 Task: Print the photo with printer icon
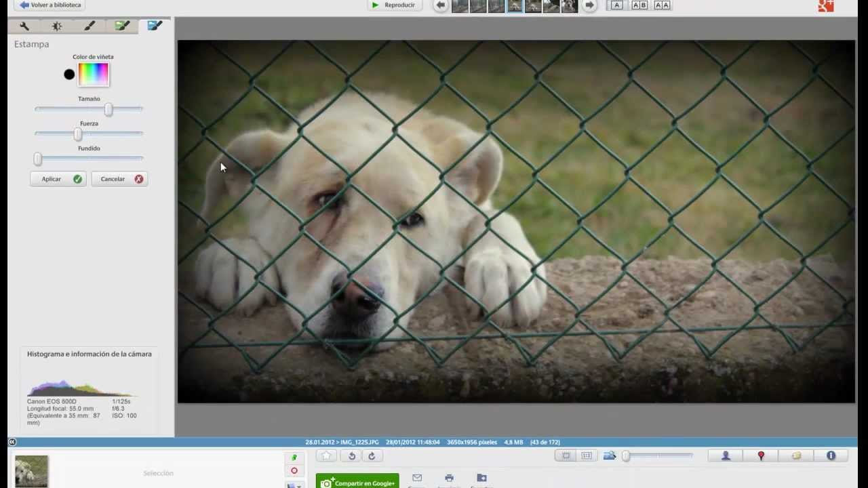click(449, 479)
